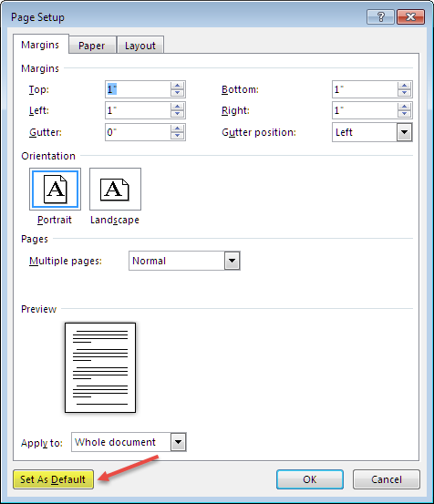Screen dimensions: 434x504
Task: Click the Bottom label
Action: (240, 89)
